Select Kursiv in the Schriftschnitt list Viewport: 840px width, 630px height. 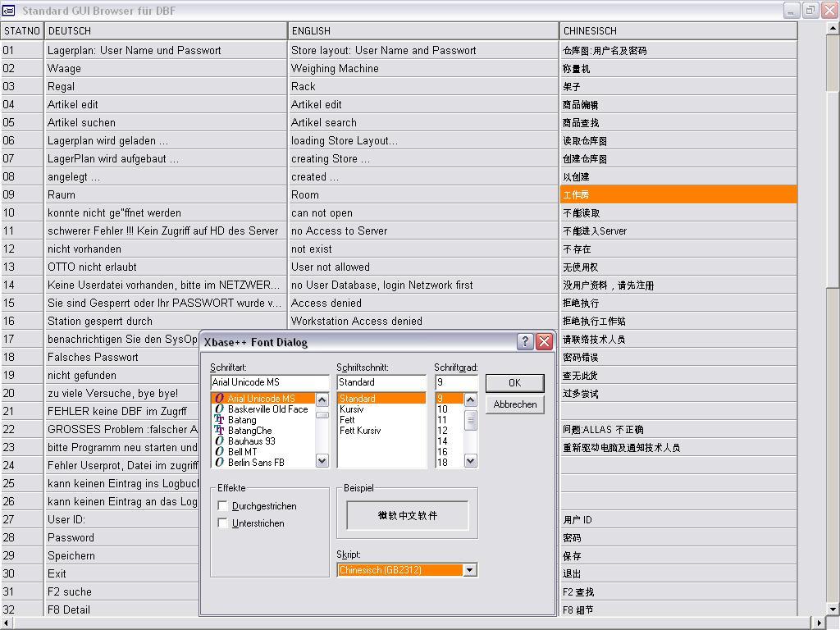point(353,409)
